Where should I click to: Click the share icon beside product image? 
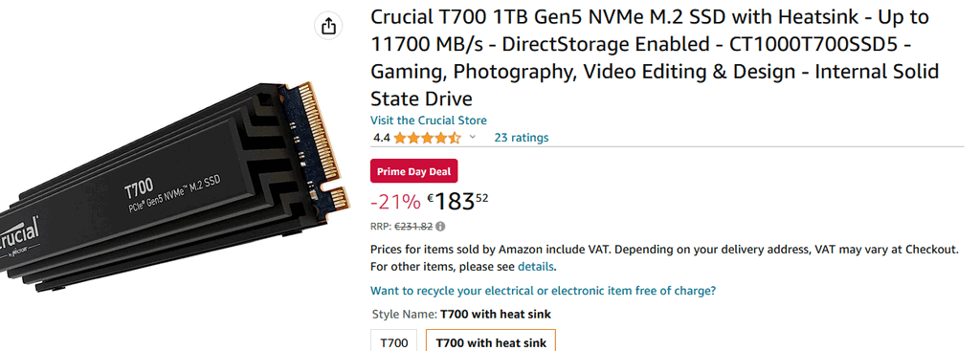[x=329, y=26]
